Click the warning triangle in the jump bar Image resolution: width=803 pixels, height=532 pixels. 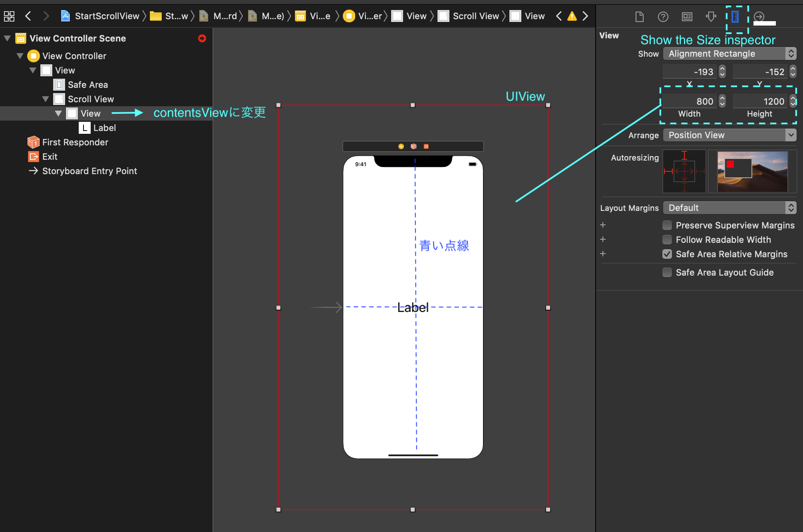tap(572, 16)
